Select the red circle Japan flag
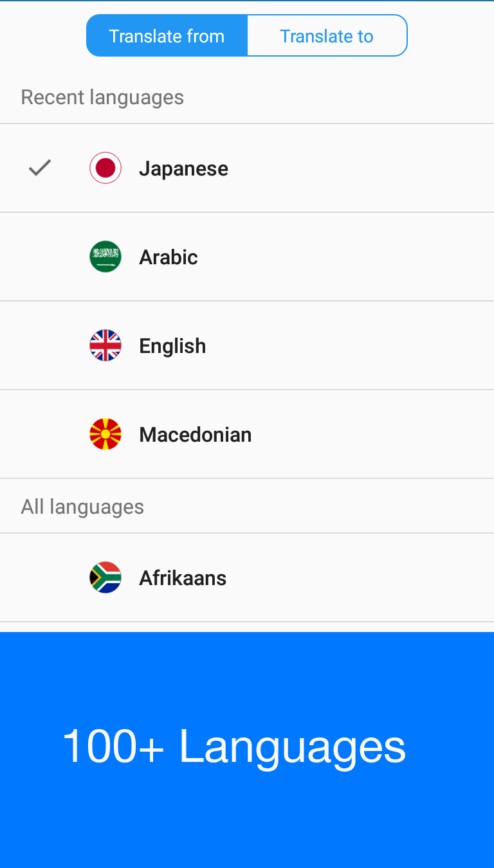Viewport: 494px width, 868px height. [x=105, y=168]
